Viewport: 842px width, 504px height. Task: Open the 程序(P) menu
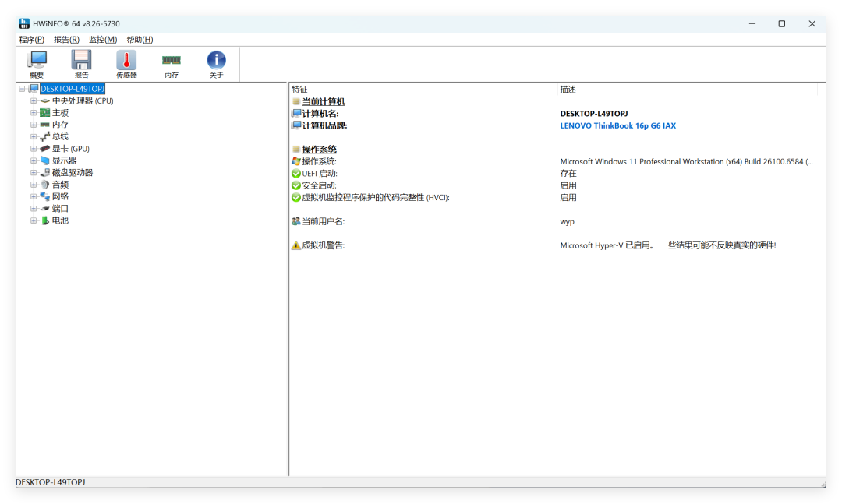coord(32,39)
